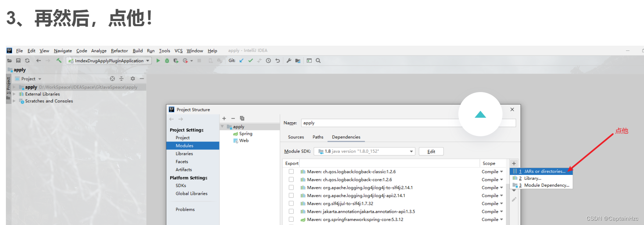Image resolution: width=644 pixels, height=225 pixels.
Task: Open the File menu
Action: [x=19, y=51]
